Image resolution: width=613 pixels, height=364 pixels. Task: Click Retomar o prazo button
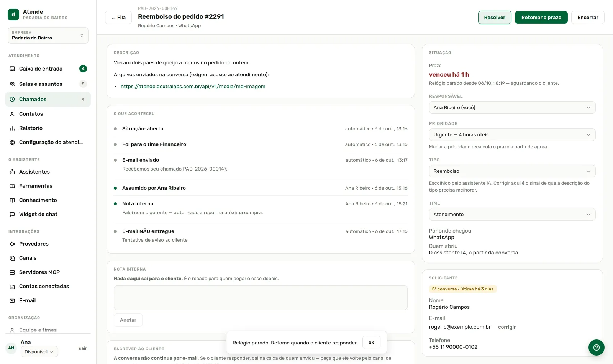tap(541, 17)
